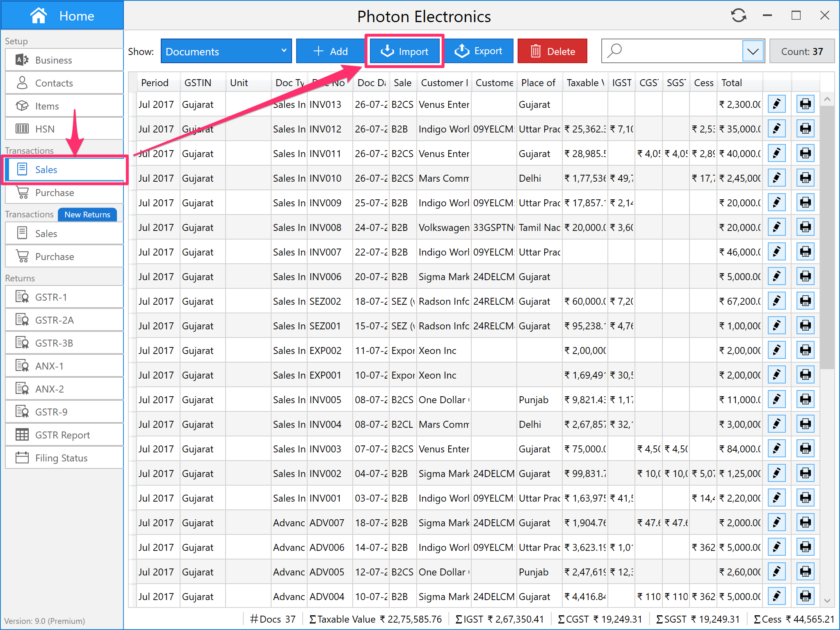This screenshot has height=630, width=840.
Task: Click the red Delete button
Action: (552, 51)
